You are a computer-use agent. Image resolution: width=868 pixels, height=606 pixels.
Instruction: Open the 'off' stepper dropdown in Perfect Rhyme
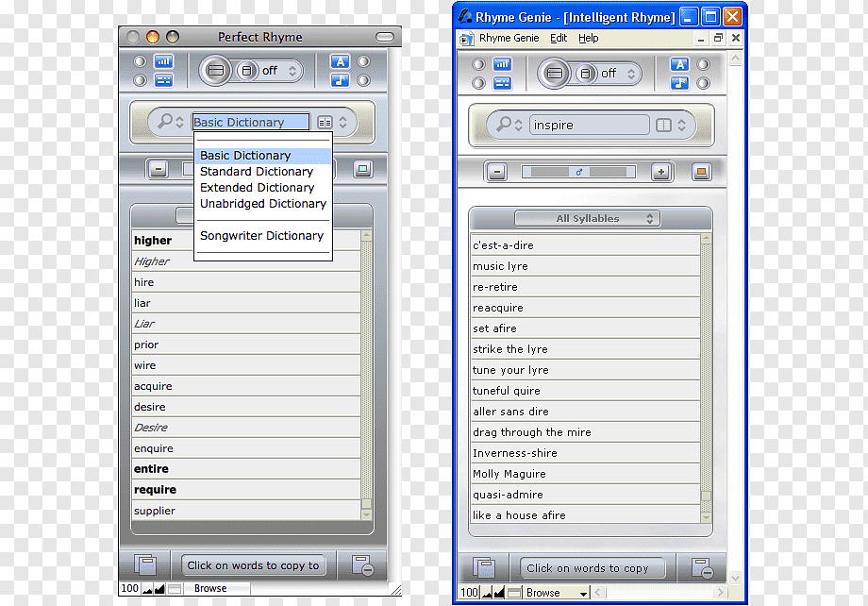[292, 71]
